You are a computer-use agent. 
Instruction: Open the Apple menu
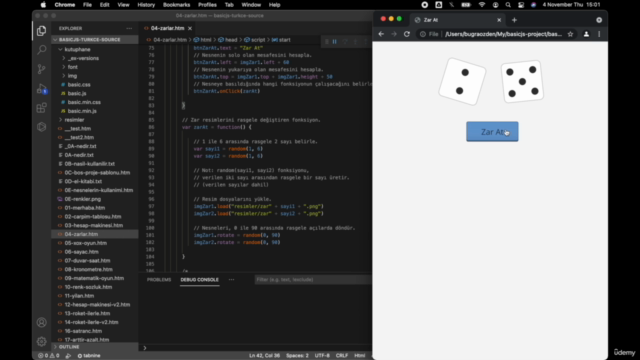(x=43, y=5)
